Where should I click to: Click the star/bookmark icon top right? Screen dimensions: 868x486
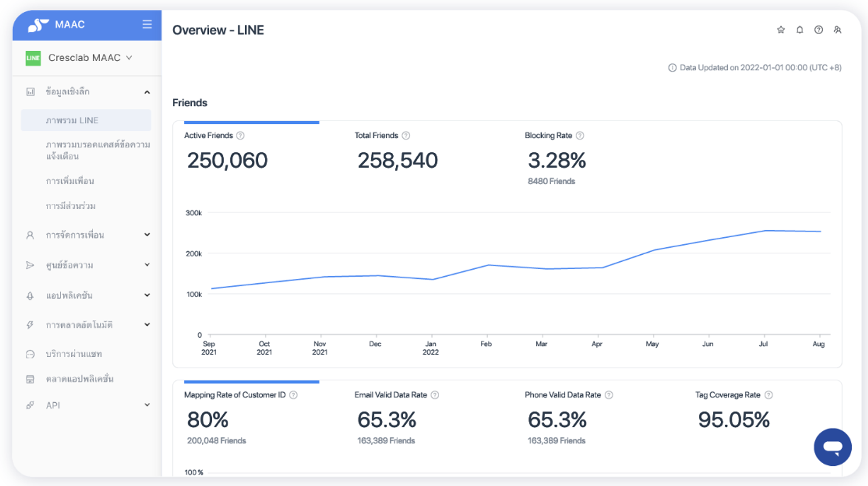[781, 29]
